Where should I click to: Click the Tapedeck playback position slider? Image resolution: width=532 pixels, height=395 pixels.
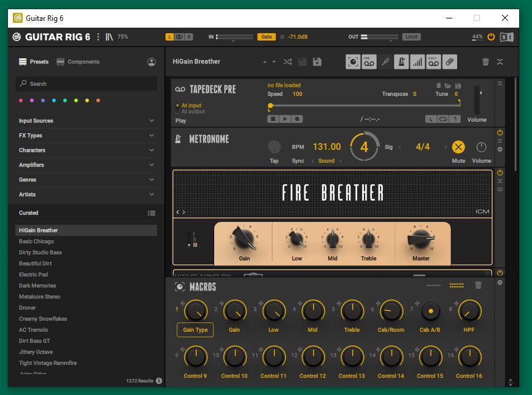click(x=364, y=105)
